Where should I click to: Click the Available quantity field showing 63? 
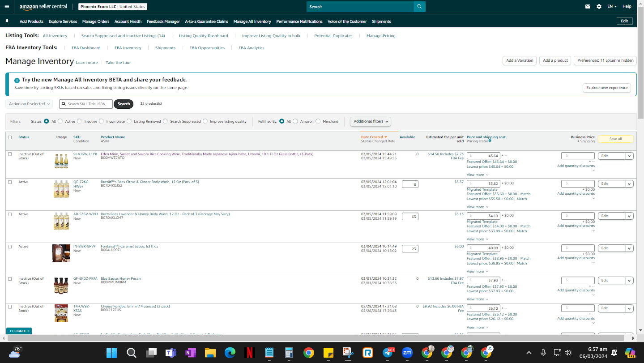[x=410, y=217]
